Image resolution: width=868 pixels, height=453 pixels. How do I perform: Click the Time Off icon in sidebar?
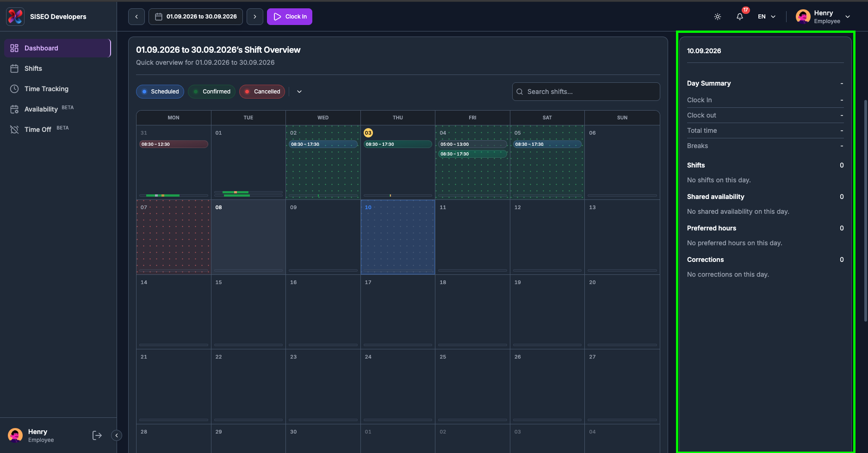[x=14, y=130]
